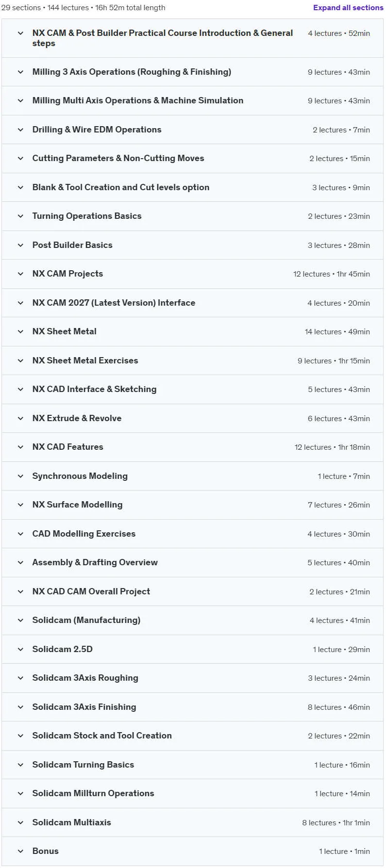Open Cutting Parameters & Non-Cutting Moves section
The image size is (386, 868).
point(192,159)
